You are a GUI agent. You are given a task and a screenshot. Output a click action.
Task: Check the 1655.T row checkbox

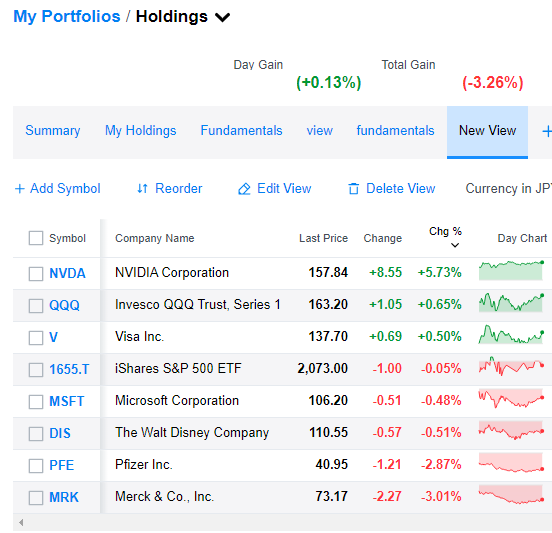click(x=36, y=370)
